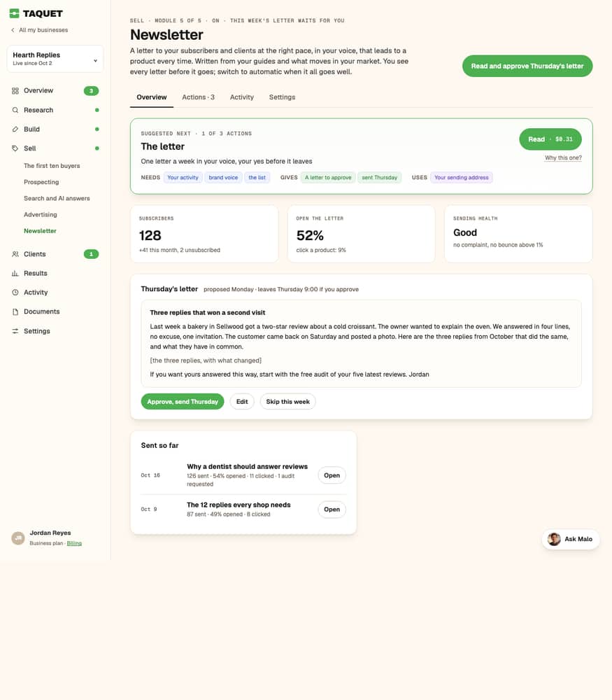Click the Sell tag icon

[x=15, y=148]
